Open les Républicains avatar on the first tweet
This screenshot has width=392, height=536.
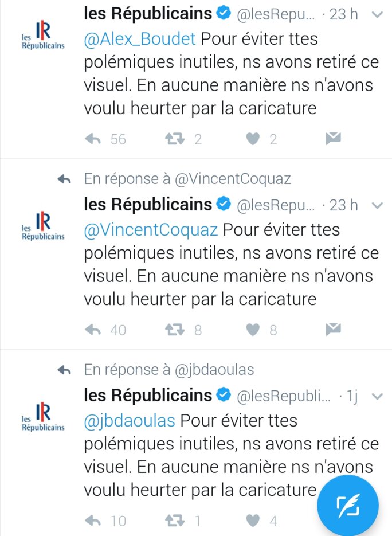click(43, 35)
